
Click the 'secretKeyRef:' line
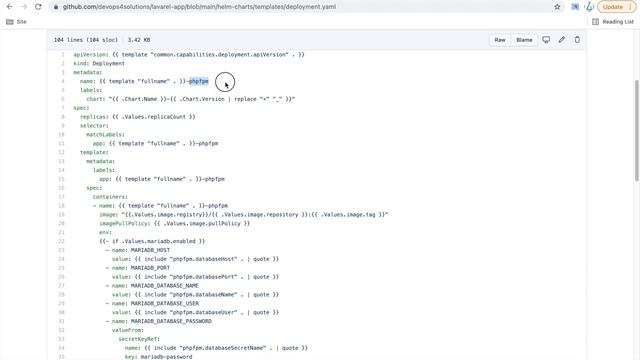pos(139,339)
